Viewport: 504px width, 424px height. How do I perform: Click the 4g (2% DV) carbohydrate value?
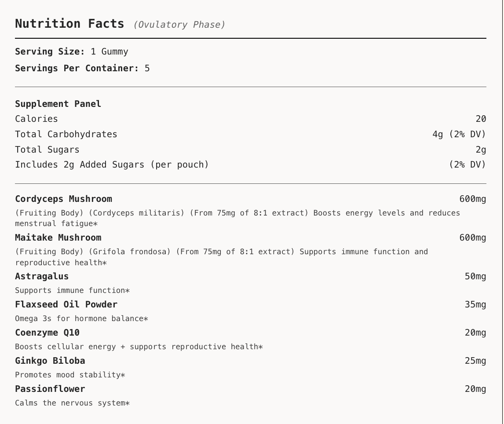coord(459,134)
